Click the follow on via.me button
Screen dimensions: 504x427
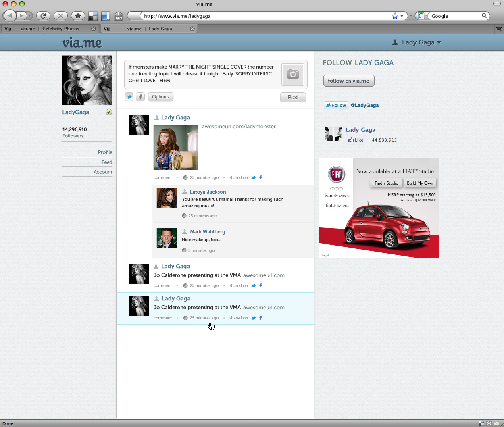point(349,81)
